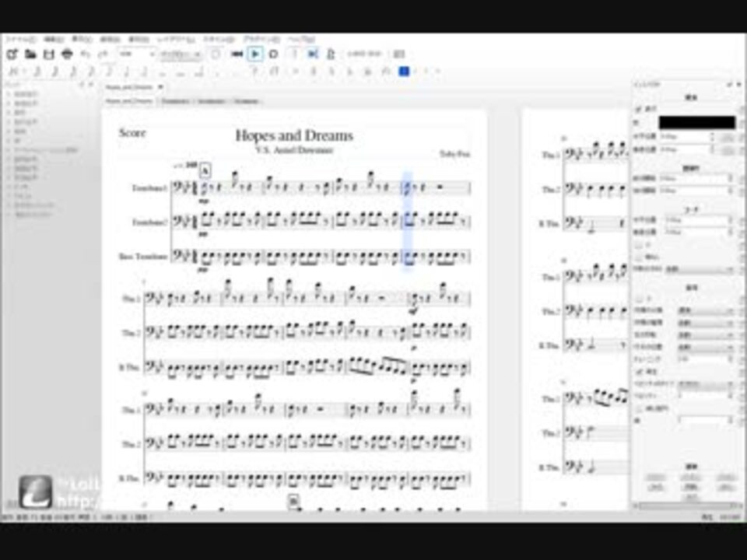
Task: Open the zoom level dropdown
Action: 137,54
